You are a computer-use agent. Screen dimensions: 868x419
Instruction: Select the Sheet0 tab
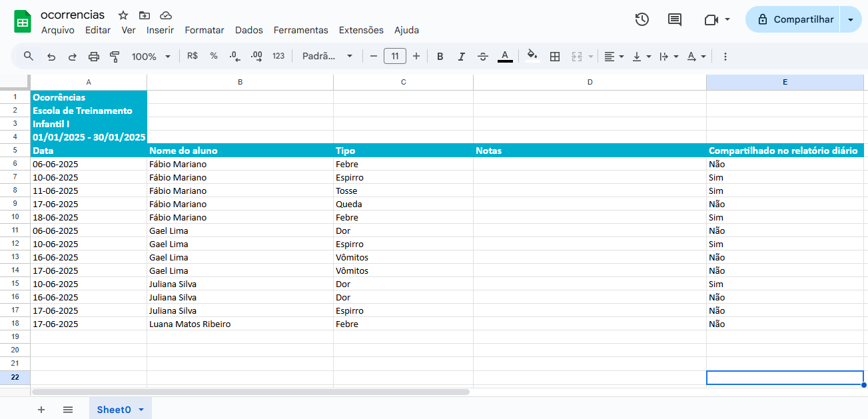[x=114, y=410]
